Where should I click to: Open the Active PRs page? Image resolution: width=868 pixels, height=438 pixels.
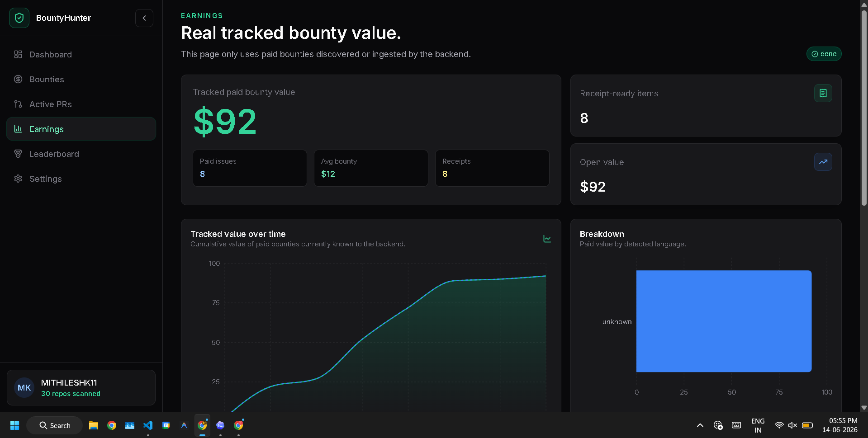coord(81,104)
